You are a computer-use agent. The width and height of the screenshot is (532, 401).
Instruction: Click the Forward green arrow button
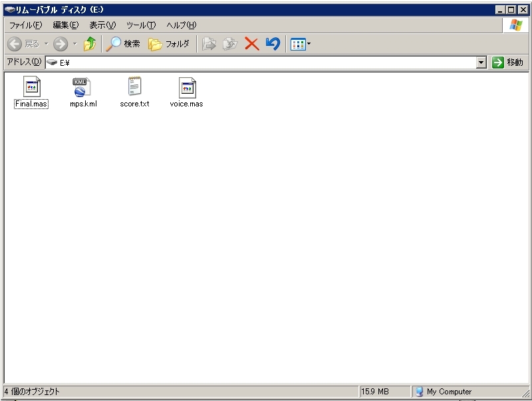click(61, 44)
